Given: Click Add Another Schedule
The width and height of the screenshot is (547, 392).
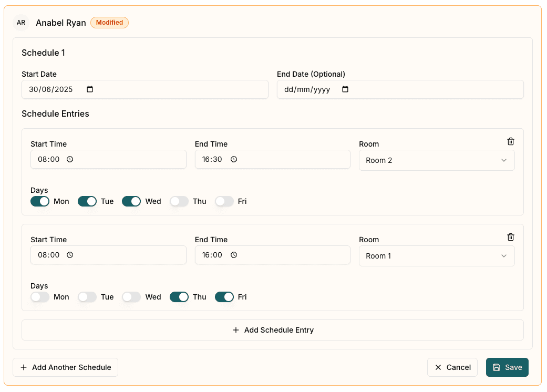Looking at the screenshot, I should point(66,367).
